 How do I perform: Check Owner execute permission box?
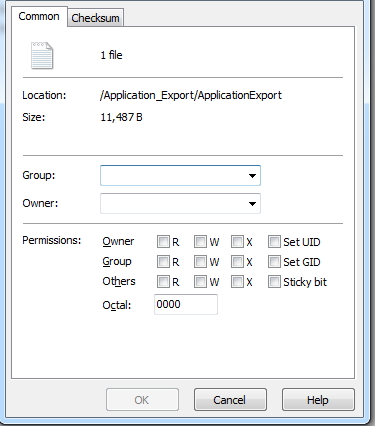(237, 241)
